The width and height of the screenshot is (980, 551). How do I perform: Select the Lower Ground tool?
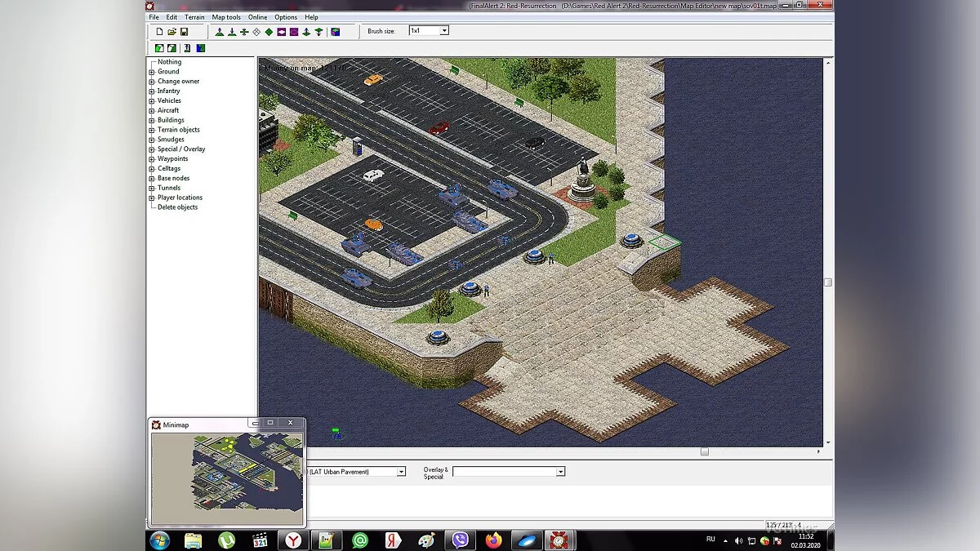click(x=232, y=30)
